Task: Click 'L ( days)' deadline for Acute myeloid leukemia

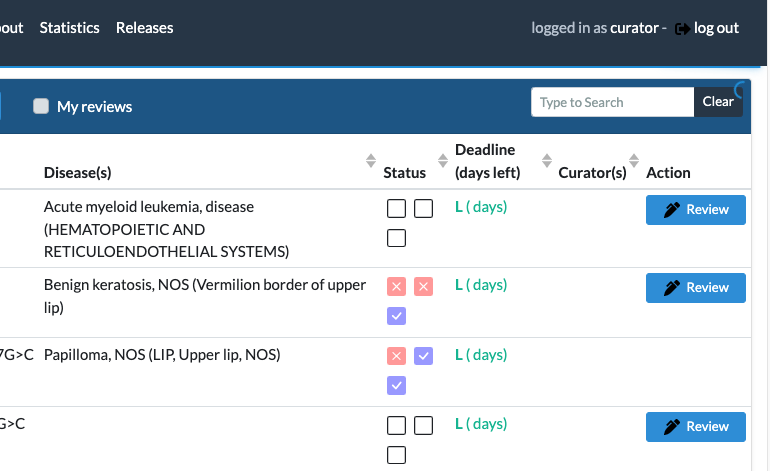Action: [481, 207]
